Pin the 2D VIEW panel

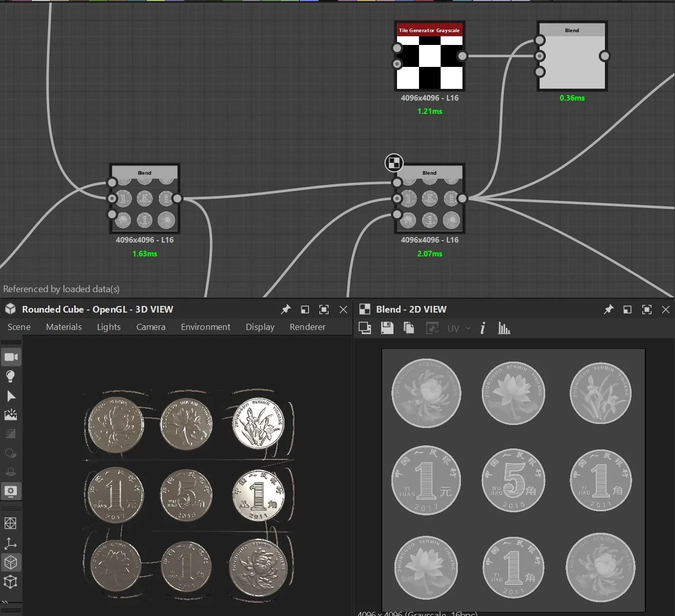608,310
